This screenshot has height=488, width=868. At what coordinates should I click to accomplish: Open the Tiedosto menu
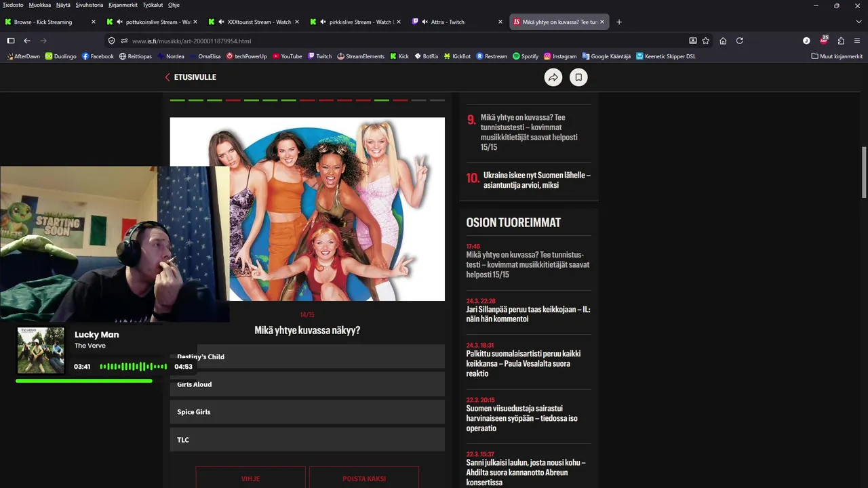point(13,5)
